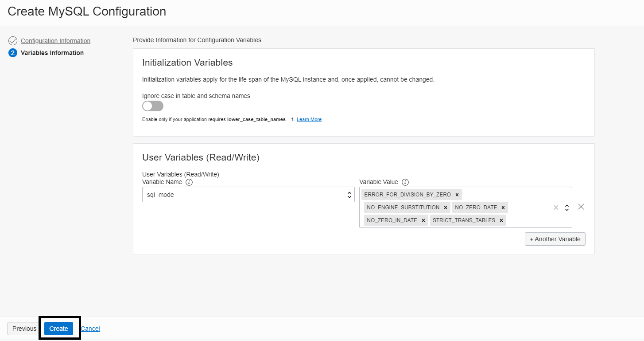Open the sql_mode Variable Name dropdown

click(x=248, y=195)
